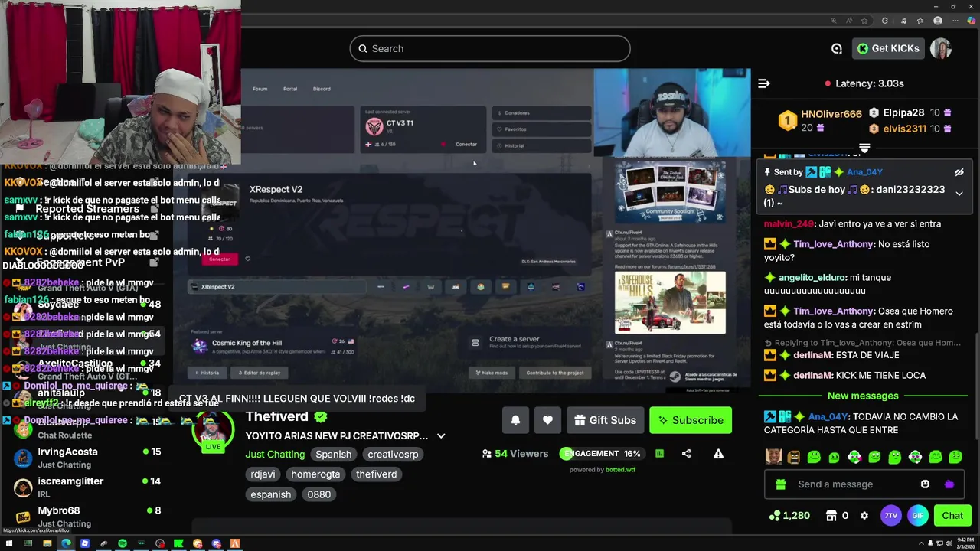This screenshot has height=551, width=980.
Task: Click Discord in FiveM launcher stream
Action: pos(322,89)
